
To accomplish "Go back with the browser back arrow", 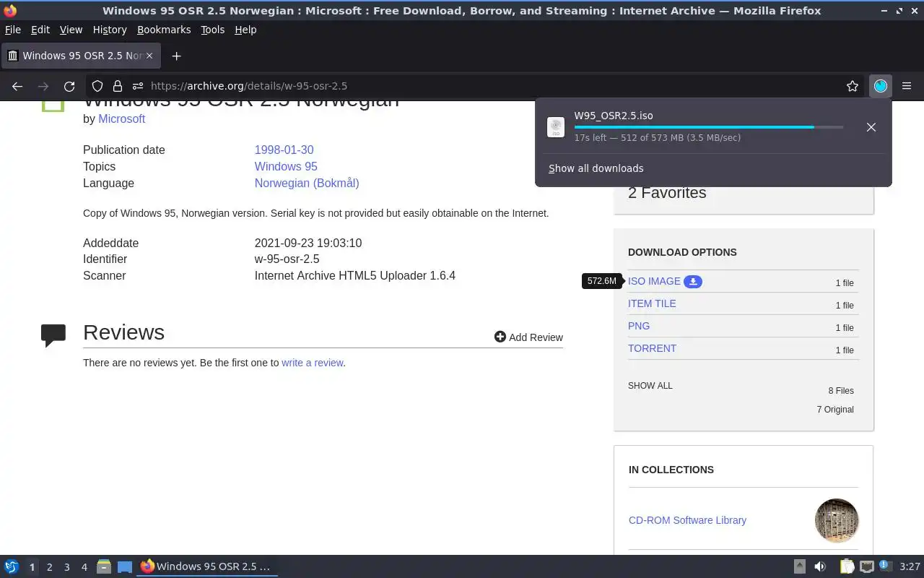I will point(17,86).
